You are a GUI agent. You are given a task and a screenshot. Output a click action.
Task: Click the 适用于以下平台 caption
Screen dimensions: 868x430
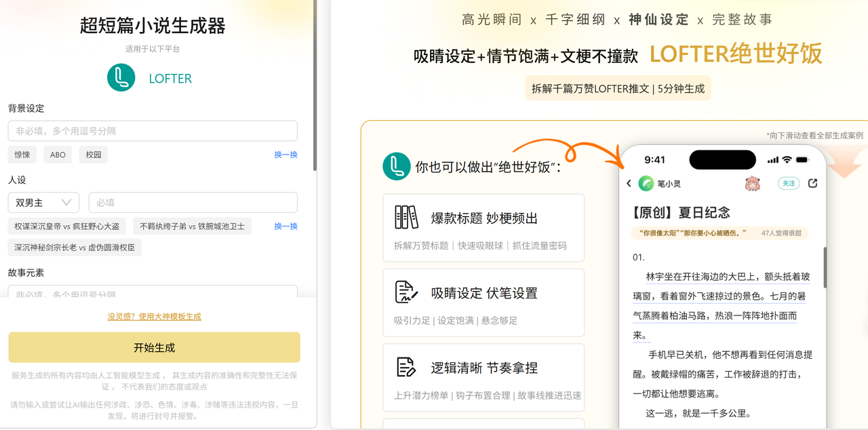pos(153,49)
